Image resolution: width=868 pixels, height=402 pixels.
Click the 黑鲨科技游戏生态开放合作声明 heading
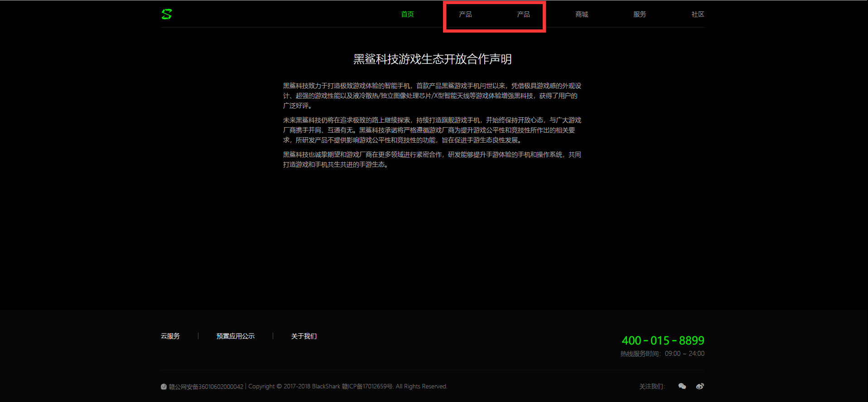click(x=433, y=59)
